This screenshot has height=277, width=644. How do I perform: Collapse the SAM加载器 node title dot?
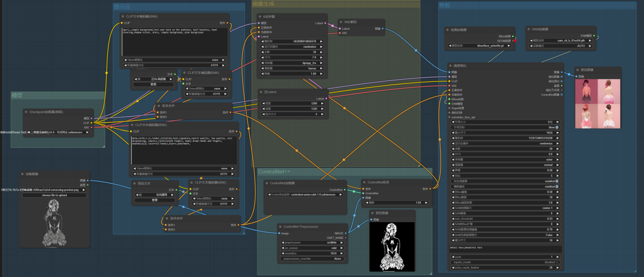530,30
